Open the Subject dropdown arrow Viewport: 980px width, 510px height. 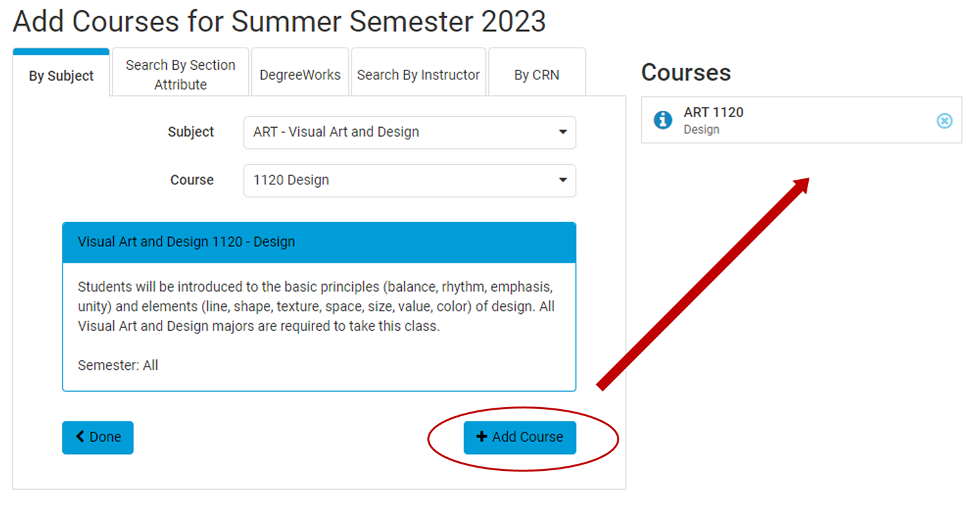point(563,132)
